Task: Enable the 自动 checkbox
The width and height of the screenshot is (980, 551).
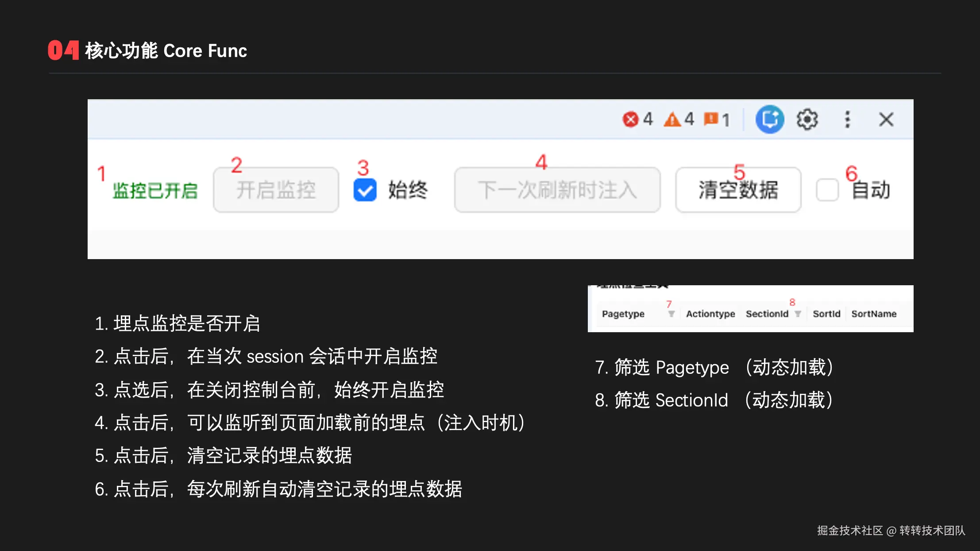Action: coord(827,190)
